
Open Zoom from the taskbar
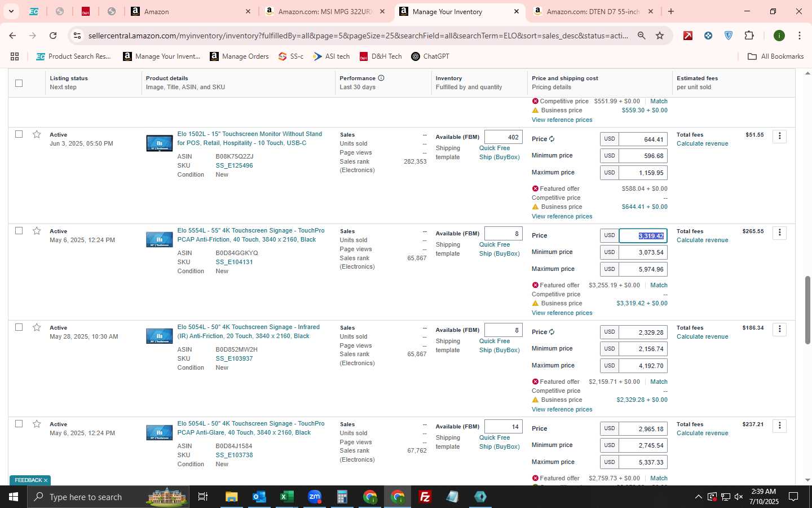click(314, 497)
